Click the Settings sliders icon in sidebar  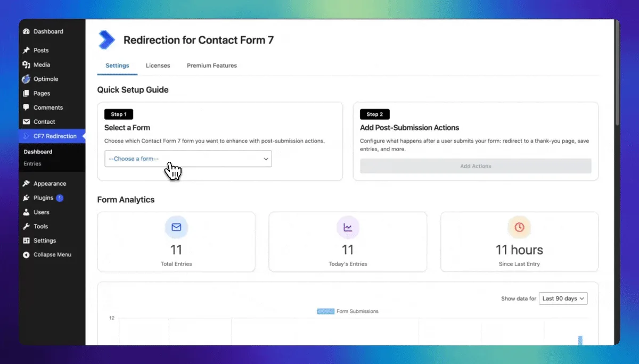coord(26,241)
